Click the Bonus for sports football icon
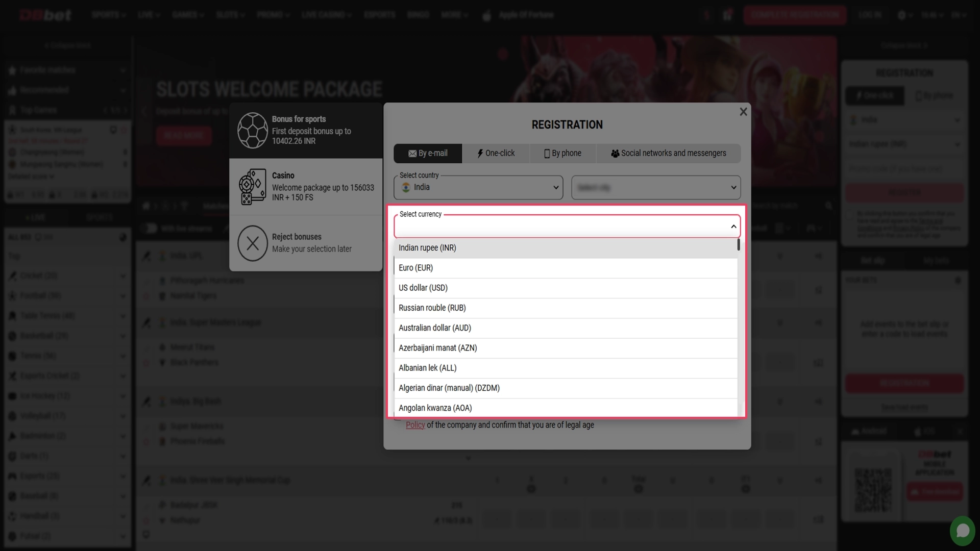Image resolution: width=980 pixels, height=551 pixels. click(252, 130)
